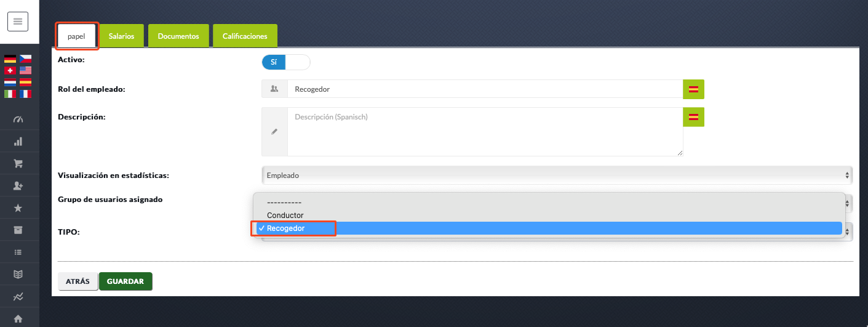Select Spanish flag in sidebar
Image resolution: width=868 pixels, height=327 pixels.
[25, 82]
